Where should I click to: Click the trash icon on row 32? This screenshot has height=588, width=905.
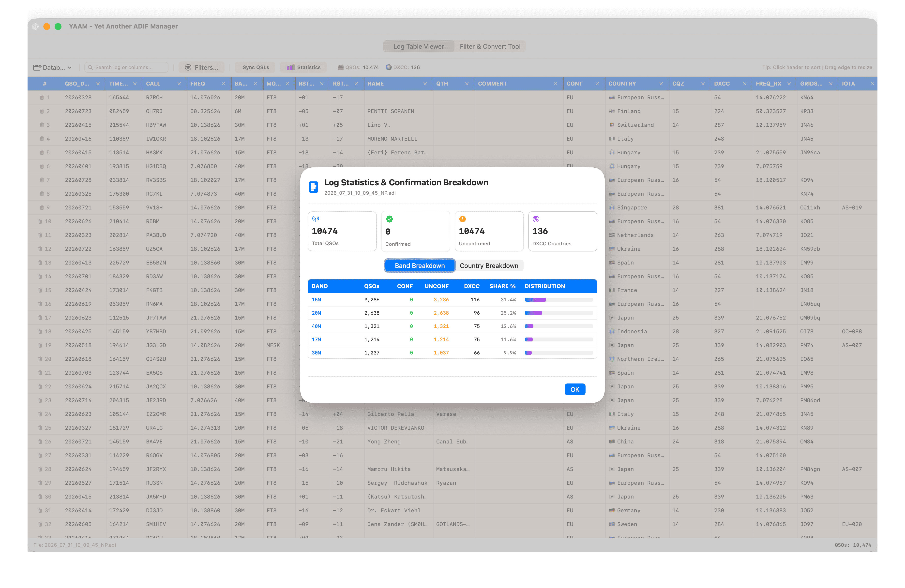(x=40, y=524)
